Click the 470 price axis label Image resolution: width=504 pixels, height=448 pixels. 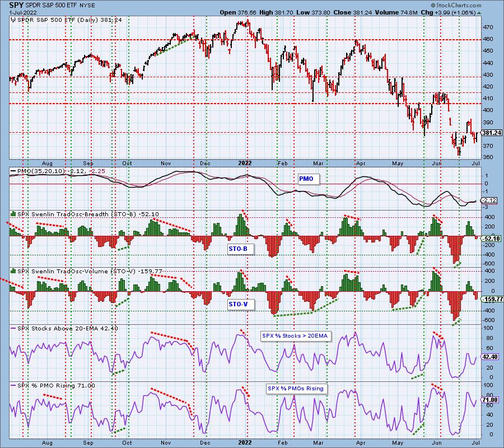pyautogui.click(x=488, y=27)
